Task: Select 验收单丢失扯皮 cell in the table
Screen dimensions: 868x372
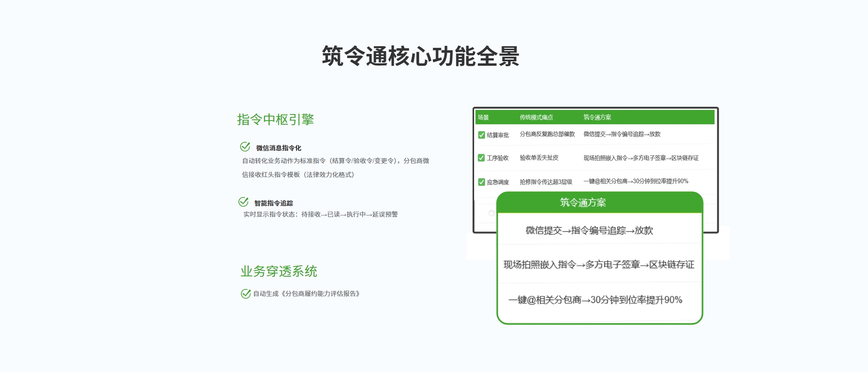Action: pos(539,158)
